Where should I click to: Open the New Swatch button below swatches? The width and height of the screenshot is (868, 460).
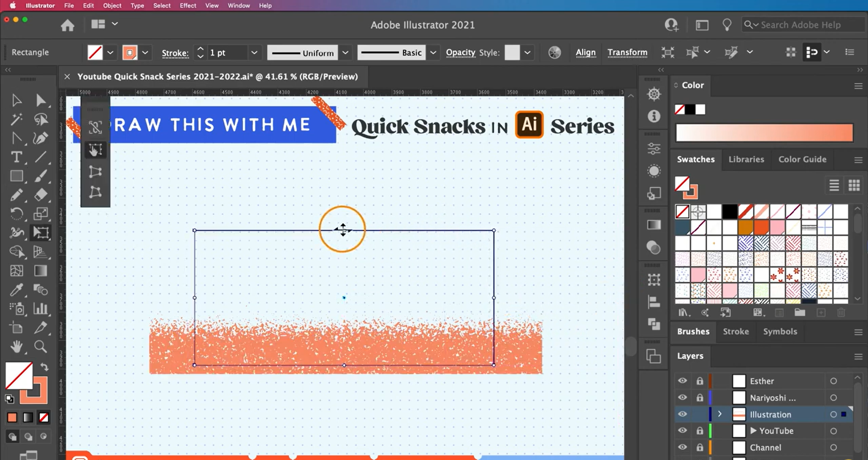point(821,312)
